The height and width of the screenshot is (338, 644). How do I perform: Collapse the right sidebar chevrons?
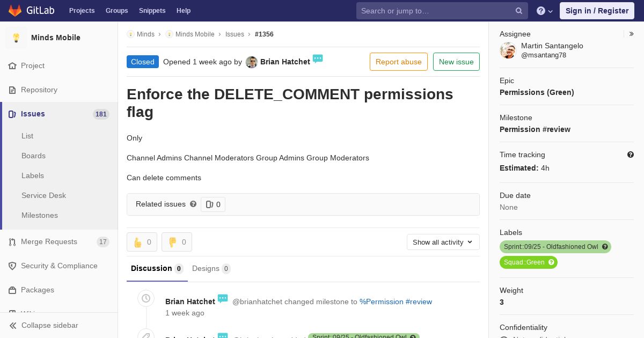tap(632, 34)
